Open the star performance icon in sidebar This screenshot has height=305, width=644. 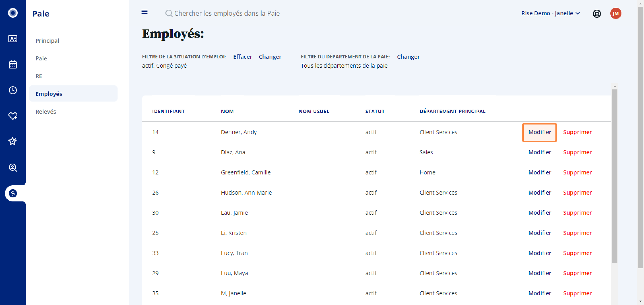13,141
